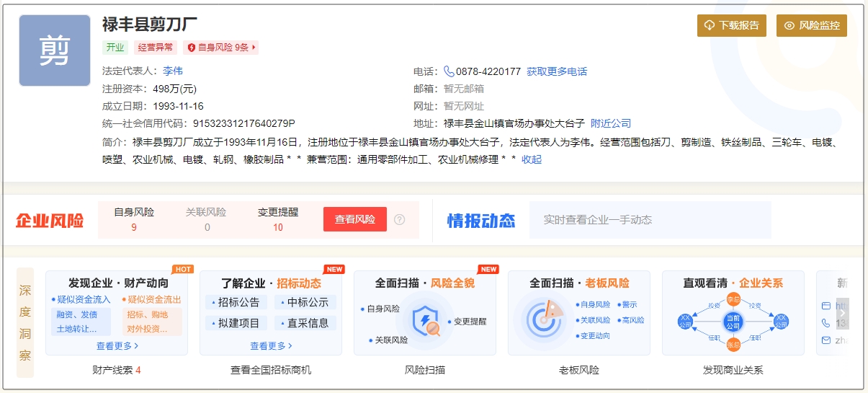Open legal representative 李伟 link
Viewport: 868px width, 393px height.
(173, 71)
